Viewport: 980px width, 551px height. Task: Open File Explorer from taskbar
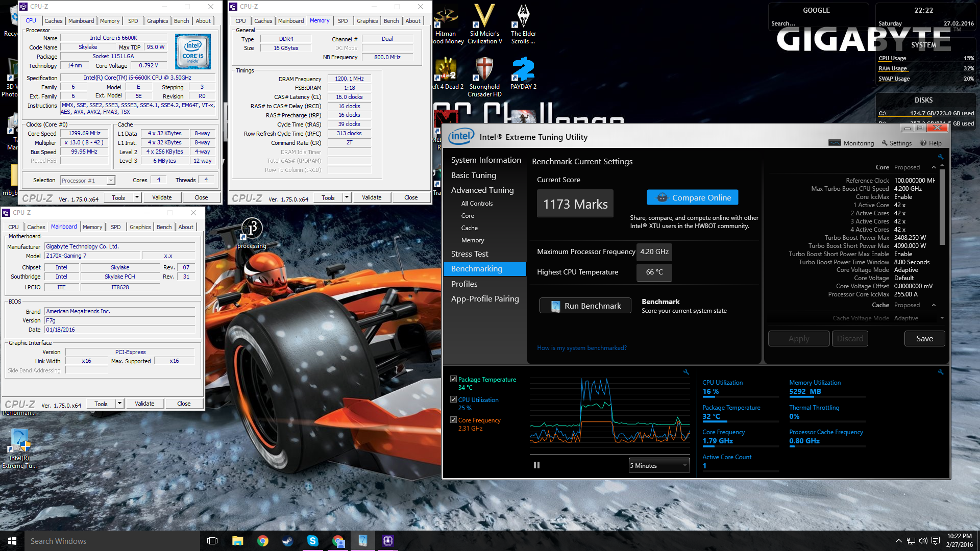point(237,541)
